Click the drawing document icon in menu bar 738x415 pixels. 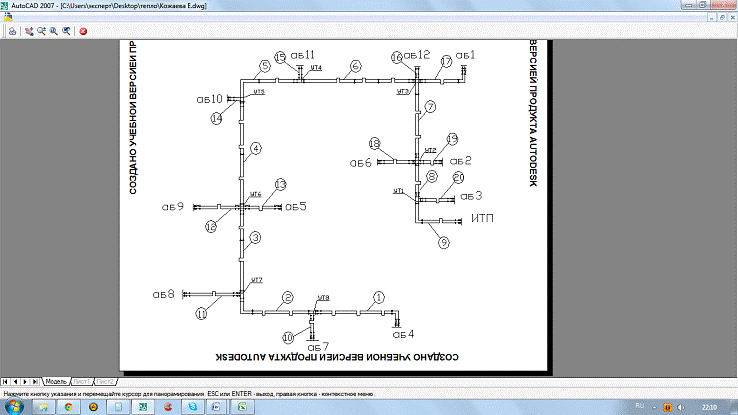(8, 17)
